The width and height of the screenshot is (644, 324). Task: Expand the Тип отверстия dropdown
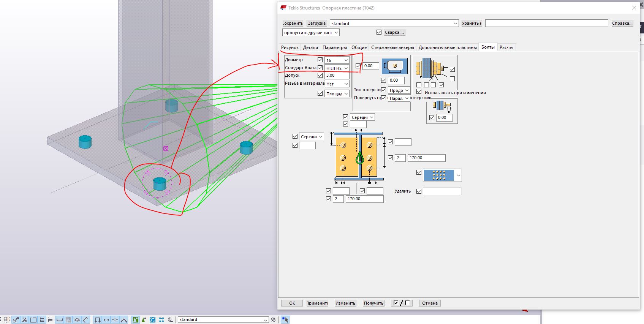pyautogui.click(x=399, y=90)
